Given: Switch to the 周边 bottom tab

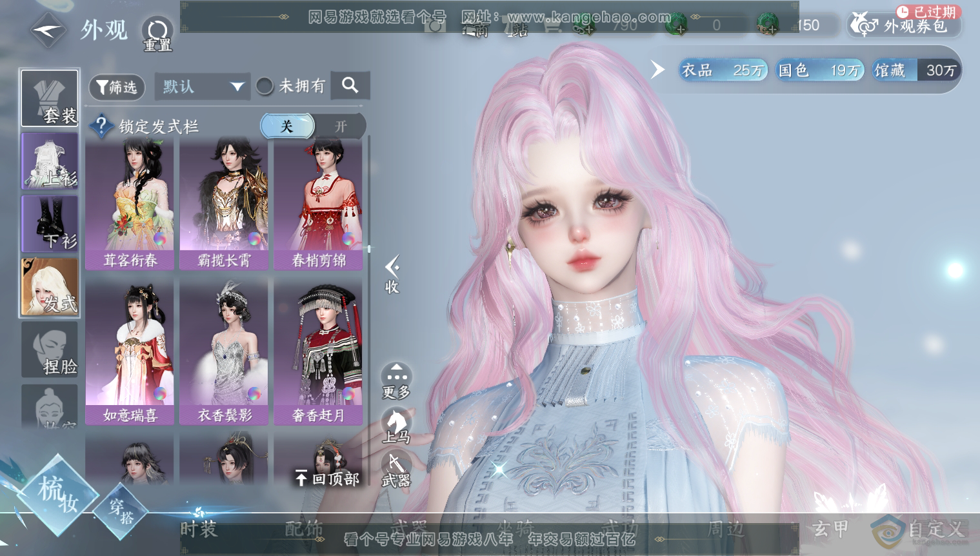Looking at the screenshot, I should 725,529.
